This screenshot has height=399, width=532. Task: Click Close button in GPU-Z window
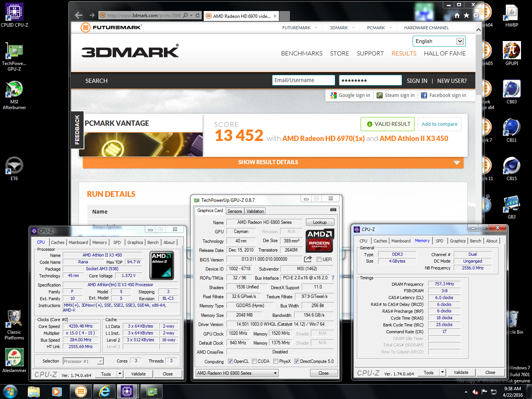(x=323, y=373)
